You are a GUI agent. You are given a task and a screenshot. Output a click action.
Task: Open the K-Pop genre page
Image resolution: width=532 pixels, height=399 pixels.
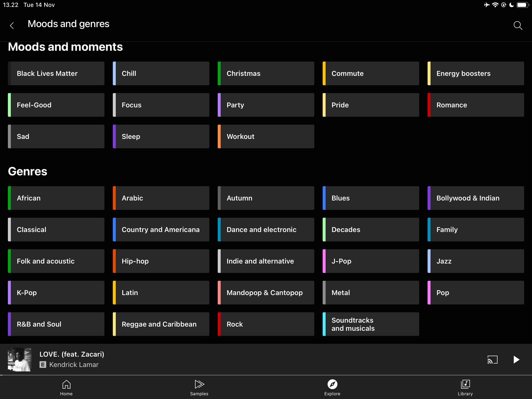pos(56,293)
